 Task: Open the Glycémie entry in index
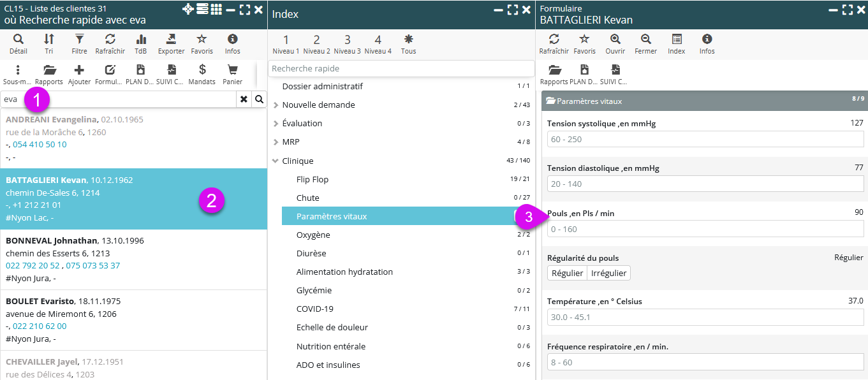(314, 290)
